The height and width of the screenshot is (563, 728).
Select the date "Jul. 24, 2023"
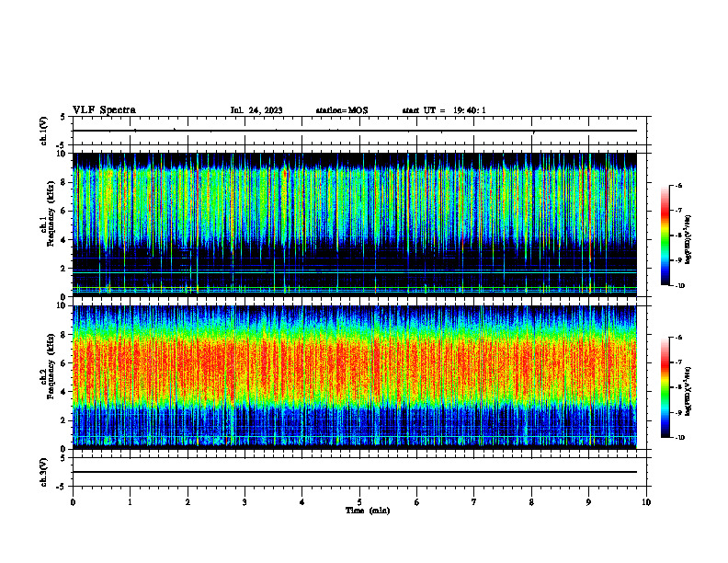click(256, 110)
